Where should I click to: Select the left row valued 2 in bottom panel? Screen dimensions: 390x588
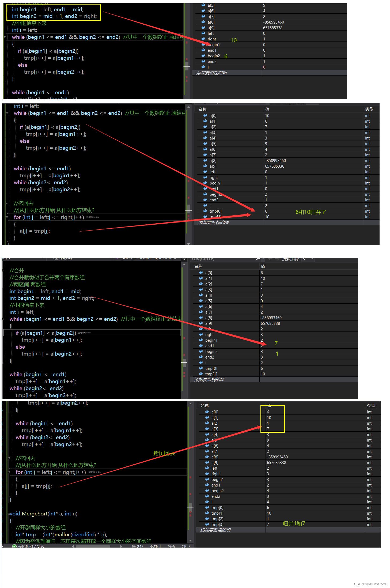(x=290, y=468)
